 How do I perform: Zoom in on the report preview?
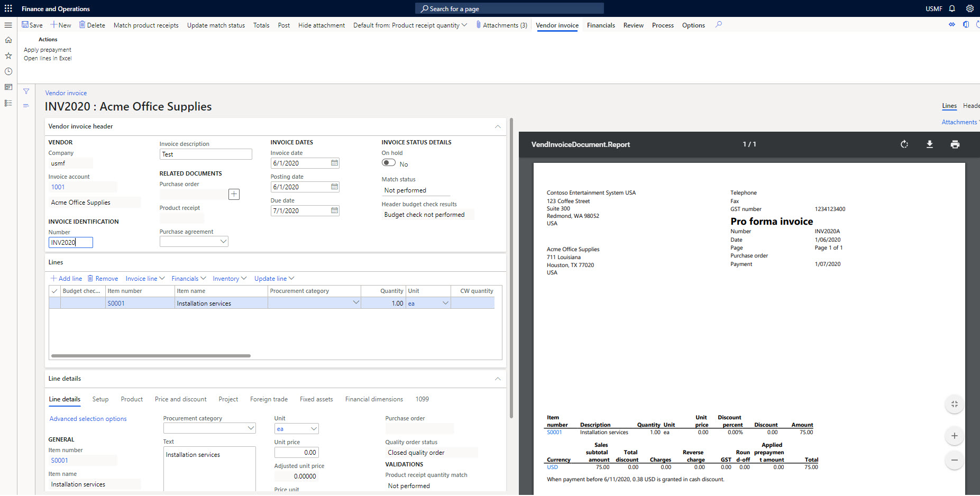tap(955, 436)
